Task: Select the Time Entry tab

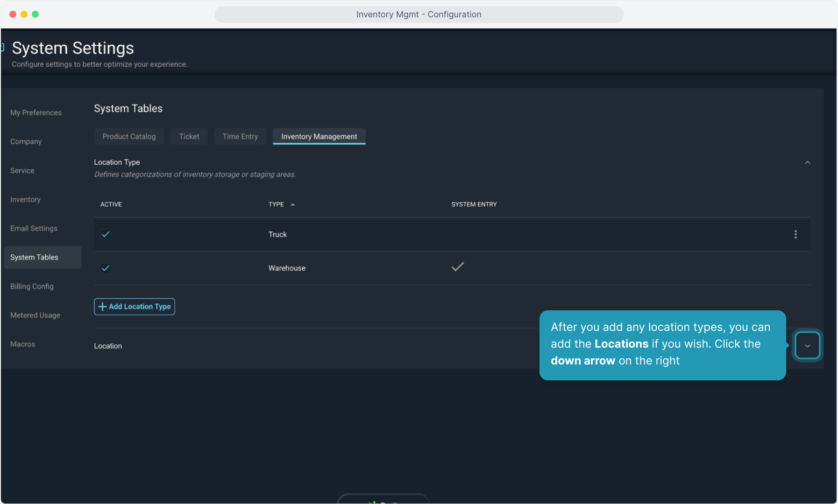Action: [x=240, y=136]
